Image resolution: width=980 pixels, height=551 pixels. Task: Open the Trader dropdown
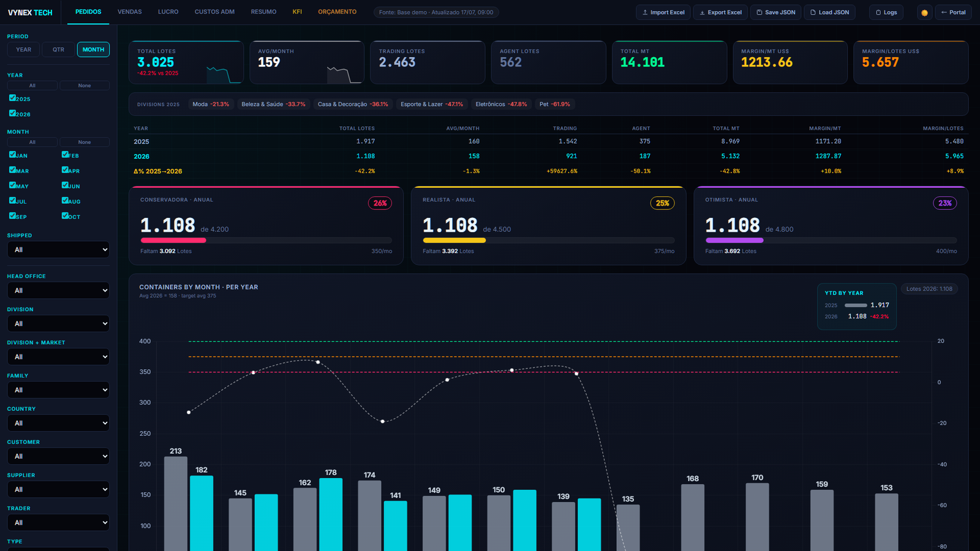coord(58,522)
